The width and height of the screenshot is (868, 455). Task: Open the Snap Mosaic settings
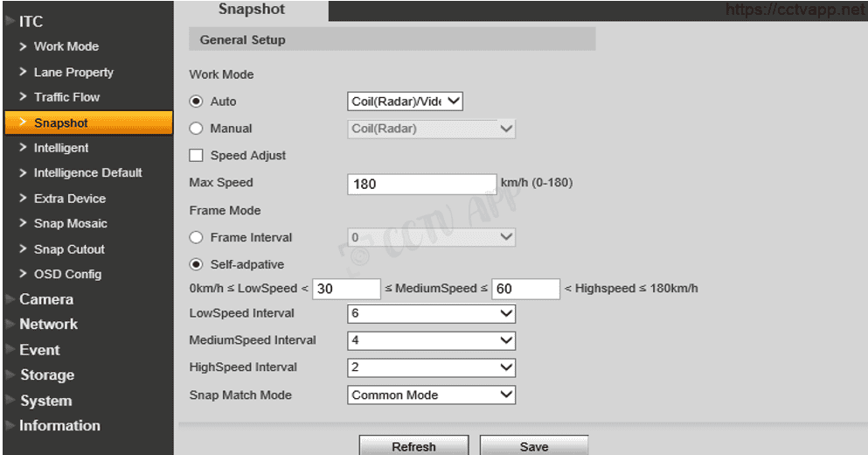[70, 224]
